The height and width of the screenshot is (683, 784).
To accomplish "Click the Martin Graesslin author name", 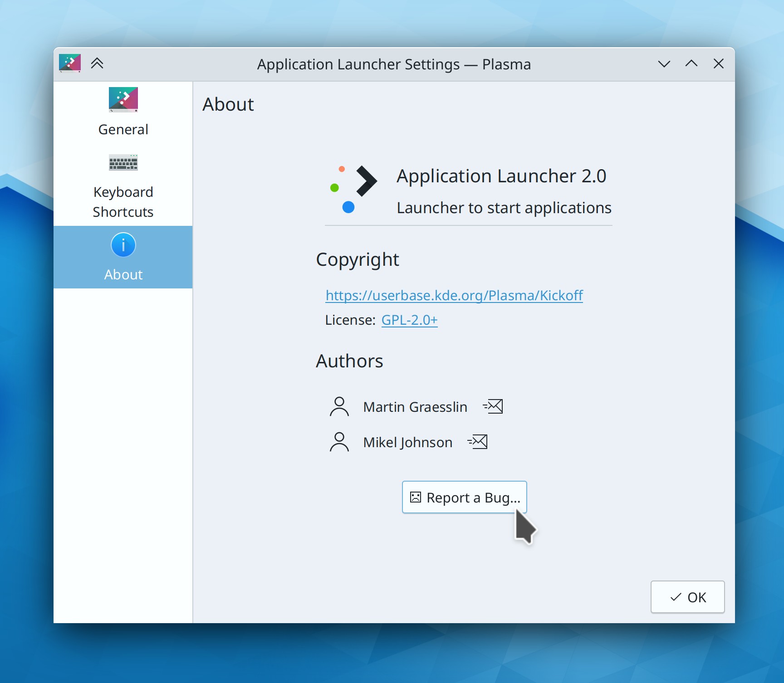I will pyautogui.click(x=415, y=407).
